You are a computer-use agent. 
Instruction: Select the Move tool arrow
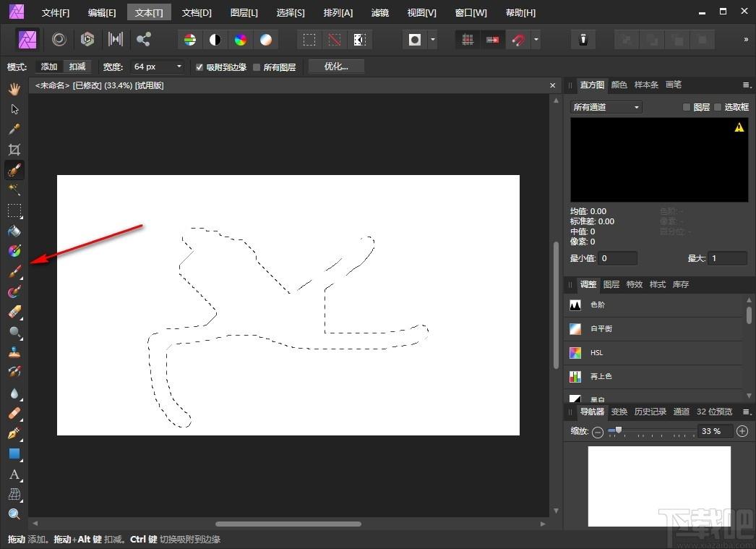pyautogui.click(x=14, y=109)
